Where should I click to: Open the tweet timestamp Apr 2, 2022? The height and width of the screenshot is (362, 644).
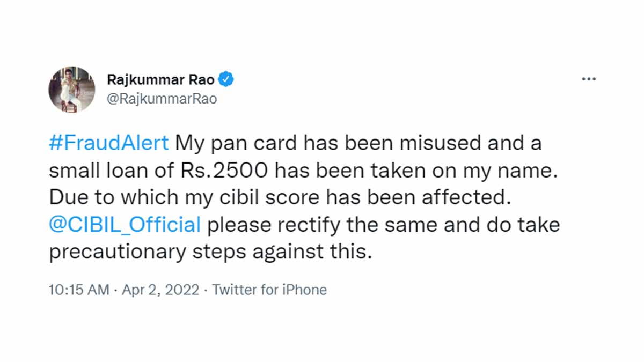[162, 290]
